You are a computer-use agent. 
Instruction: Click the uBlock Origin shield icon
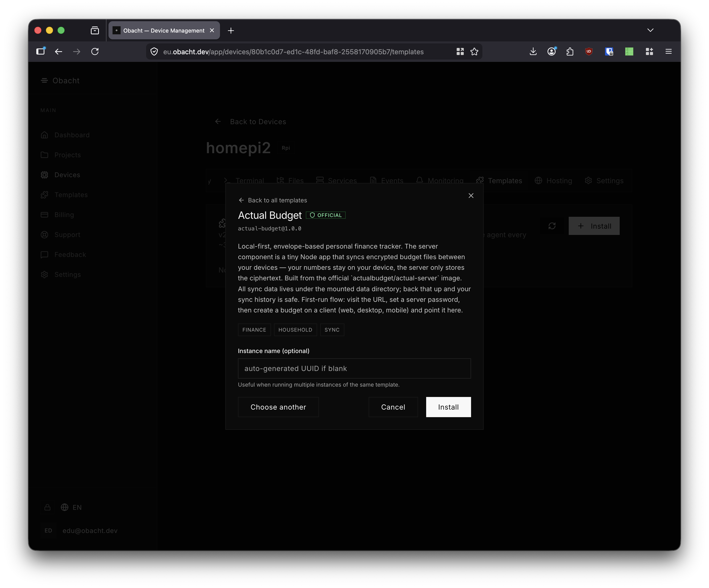click(589, 51)
